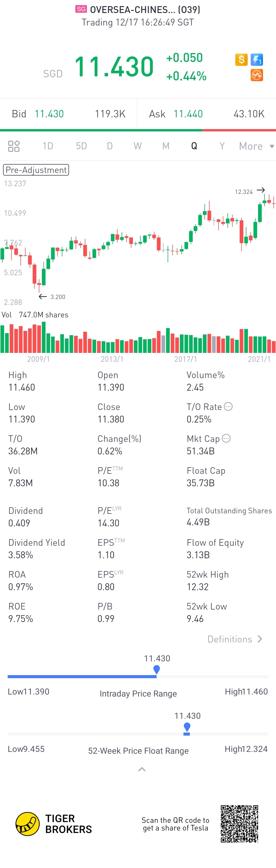Tap the Ask price 11.440
The width and height of the screenshot is (276, 868).
tap(188, 114)
